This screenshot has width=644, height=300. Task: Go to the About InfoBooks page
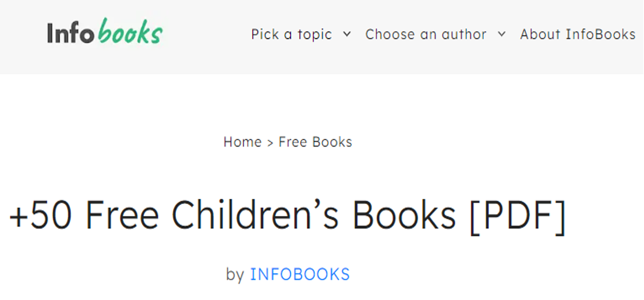coord(578,34)
